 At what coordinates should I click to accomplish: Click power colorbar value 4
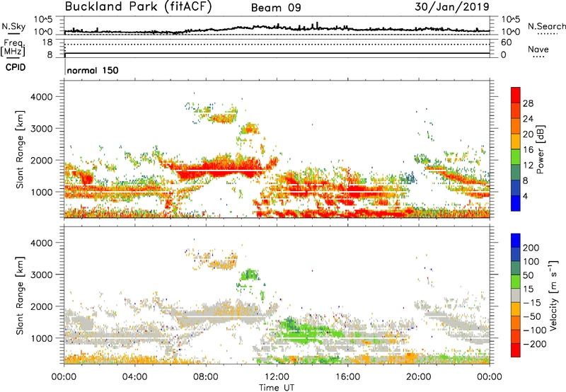point(525,196)
